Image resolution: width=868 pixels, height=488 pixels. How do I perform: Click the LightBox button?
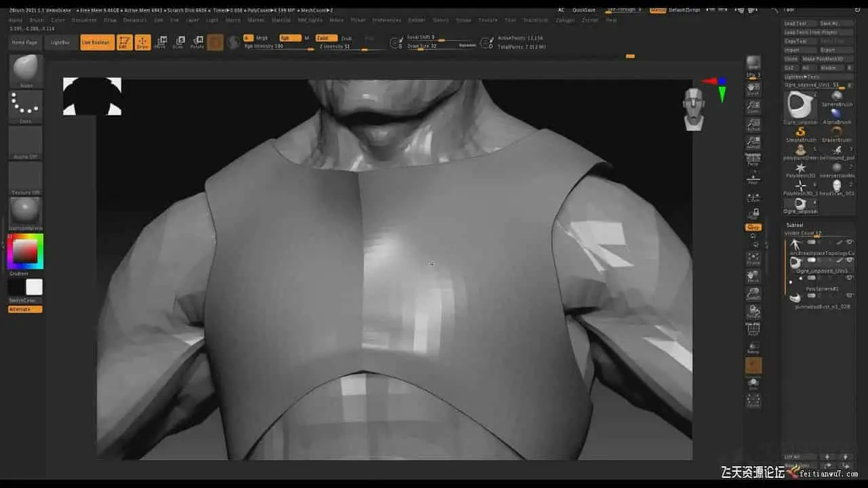(x=60, y=43)
